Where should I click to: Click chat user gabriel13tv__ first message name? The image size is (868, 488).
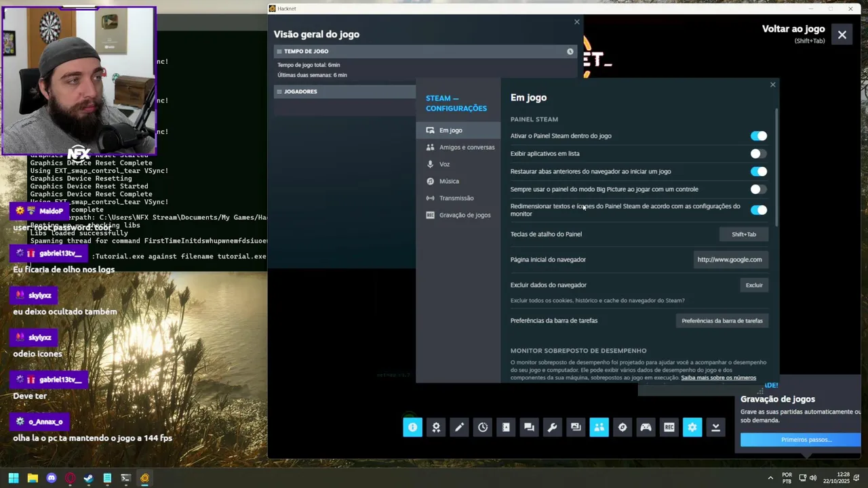click(x=60, y=253)
